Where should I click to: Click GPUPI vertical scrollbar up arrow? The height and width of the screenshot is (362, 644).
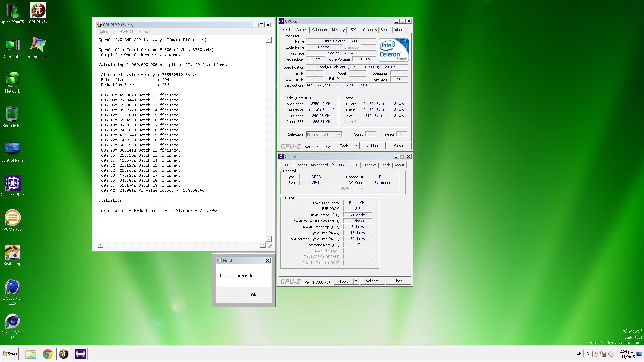pos(269,40)
